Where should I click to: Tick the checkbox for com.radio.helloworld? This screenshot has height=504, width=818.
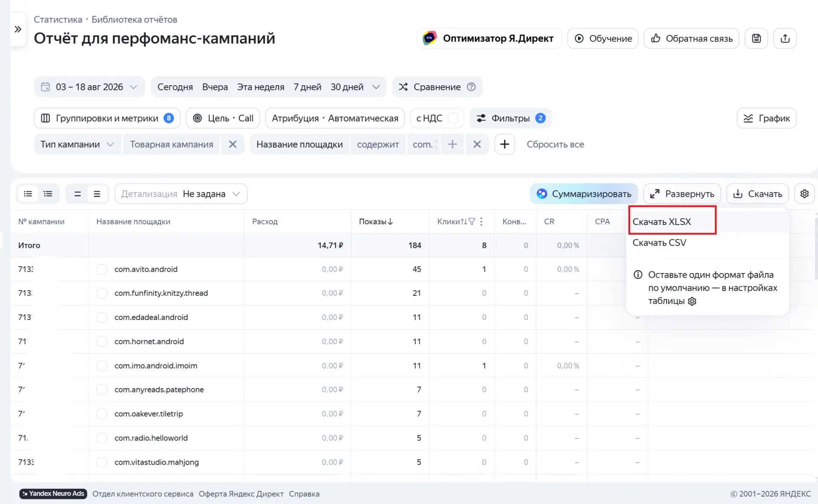tap(101, 438)
